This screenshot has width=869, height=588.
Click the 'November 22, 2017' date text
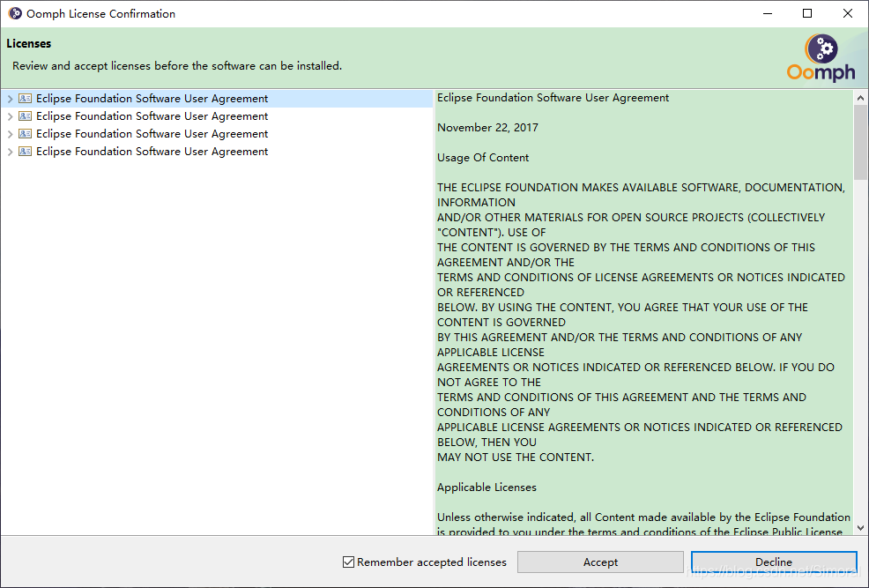pyautogui.click(x=487, y=128)
